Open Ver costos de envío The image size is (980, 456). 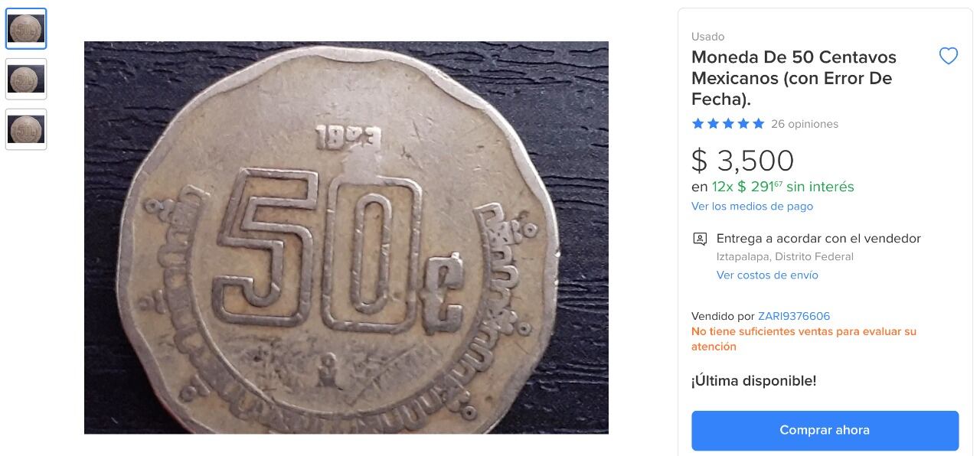click(x=766, y=275)
